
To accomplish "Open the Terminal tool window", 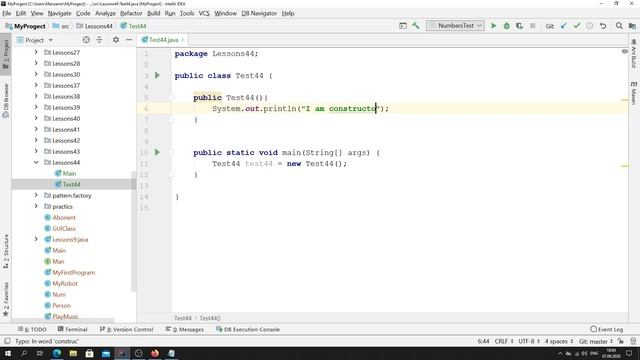I will click(73, 329).
